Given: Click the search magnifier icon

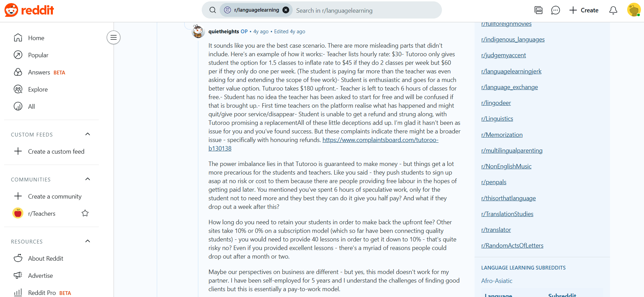Looking at the screenshot, I should [x=213, y=10].
